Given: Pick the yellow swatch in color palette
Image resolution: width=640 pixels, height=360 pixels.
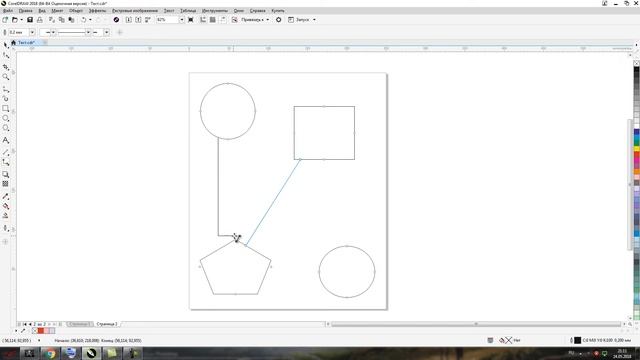Looking at the screenshot, I should click(636, 149).
